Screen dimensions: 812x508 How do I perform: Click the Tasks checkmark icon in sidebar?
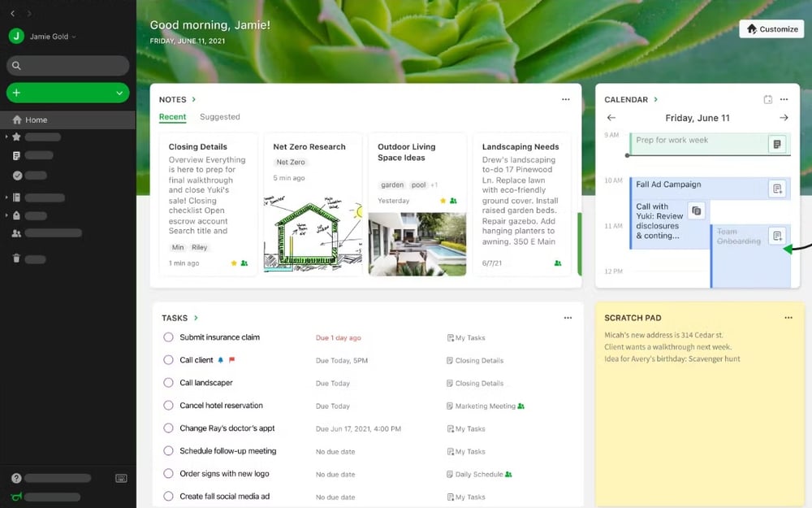tap(17, 176)
